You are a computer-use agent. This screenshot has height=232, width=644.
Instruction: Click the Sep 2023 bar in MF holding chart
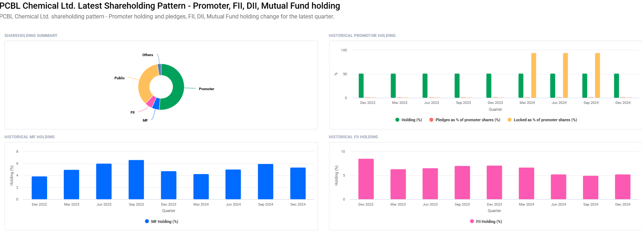coord(136,180)
